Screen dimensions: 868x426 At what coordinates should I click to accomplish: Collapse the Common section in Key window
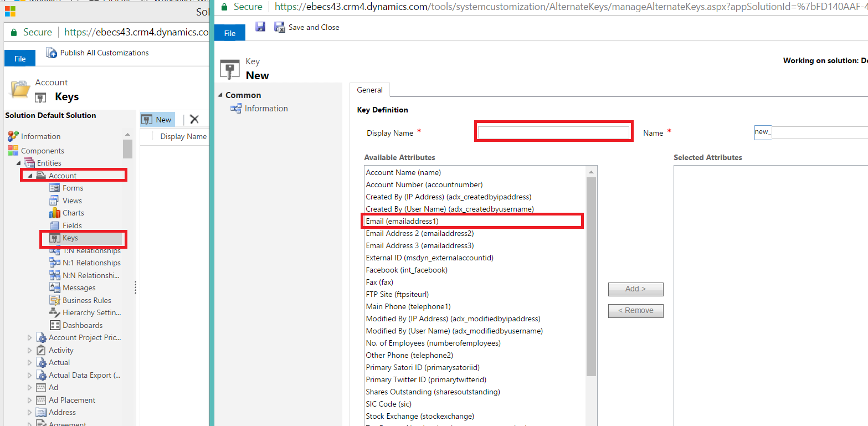[x=221, y=95]
